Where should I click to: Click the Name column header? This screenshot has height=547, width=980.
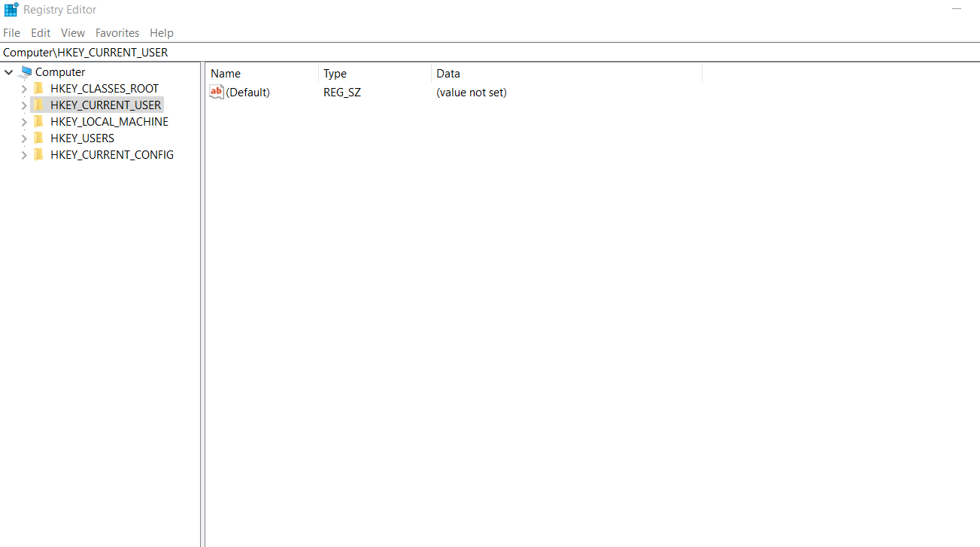point(262,74)
